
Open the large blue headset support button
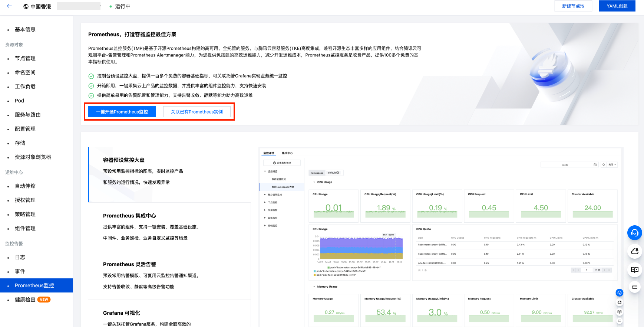point(634,233)
